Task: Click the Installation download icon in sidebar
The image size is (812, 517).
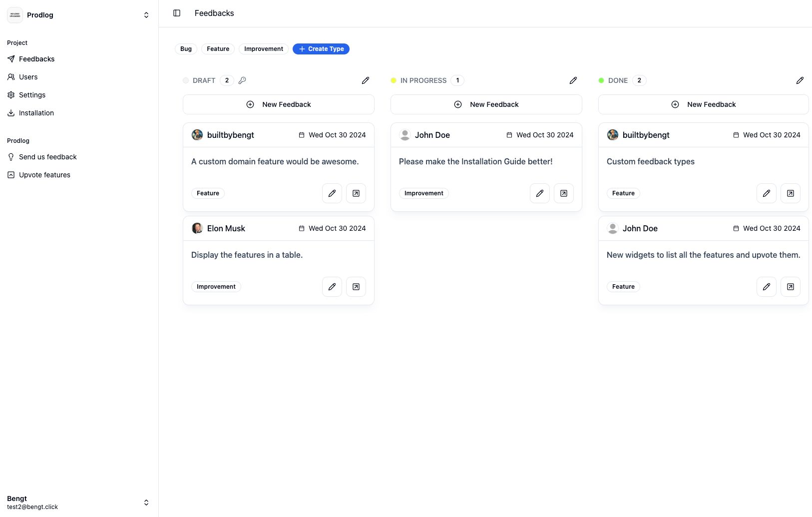Action: pyautogui.click(x=10, y=113)
